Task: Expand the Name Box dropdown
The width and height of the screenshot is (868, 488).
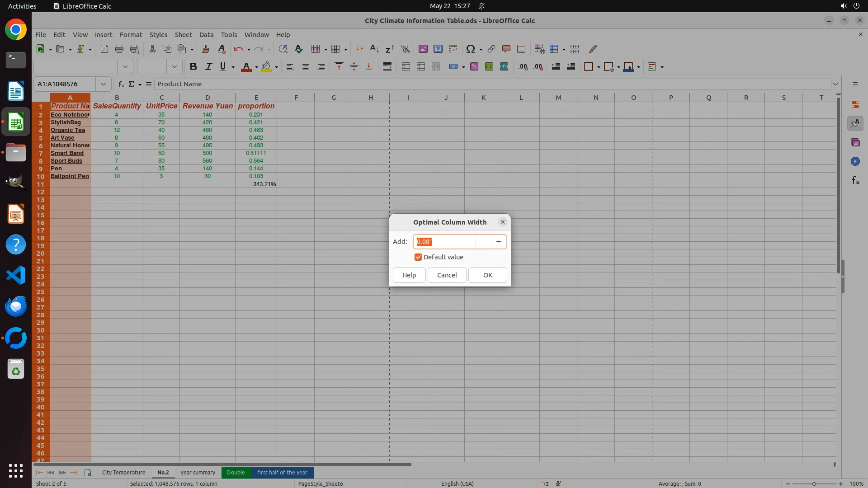Action: (104, 84)
